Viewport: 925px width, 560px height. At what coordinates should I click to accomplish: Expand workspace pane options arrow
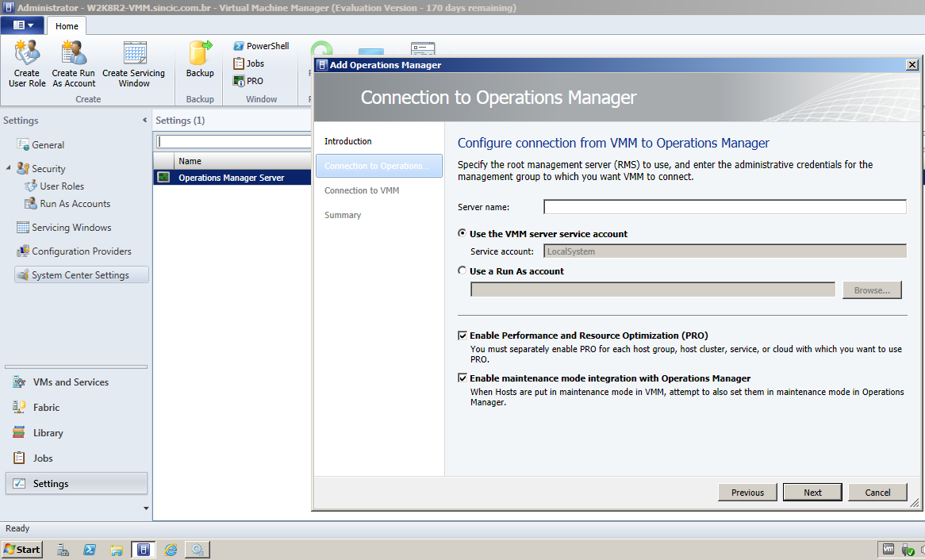coord(146,508)
